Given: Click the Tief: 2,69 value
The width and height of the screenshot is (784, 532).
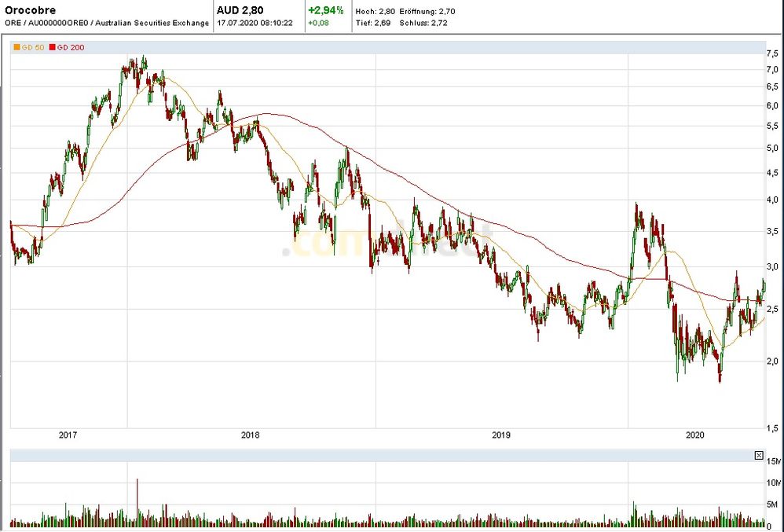Looking at the screenshot, I should coord(373,23).
